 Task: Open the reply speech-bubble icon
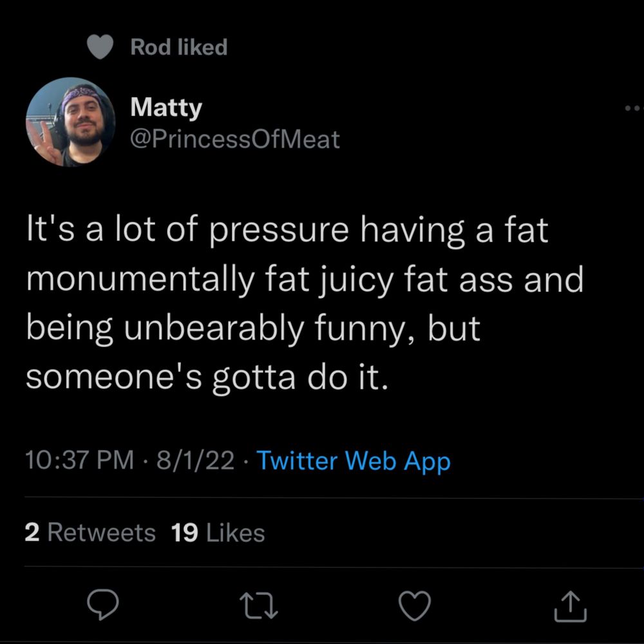102,604
